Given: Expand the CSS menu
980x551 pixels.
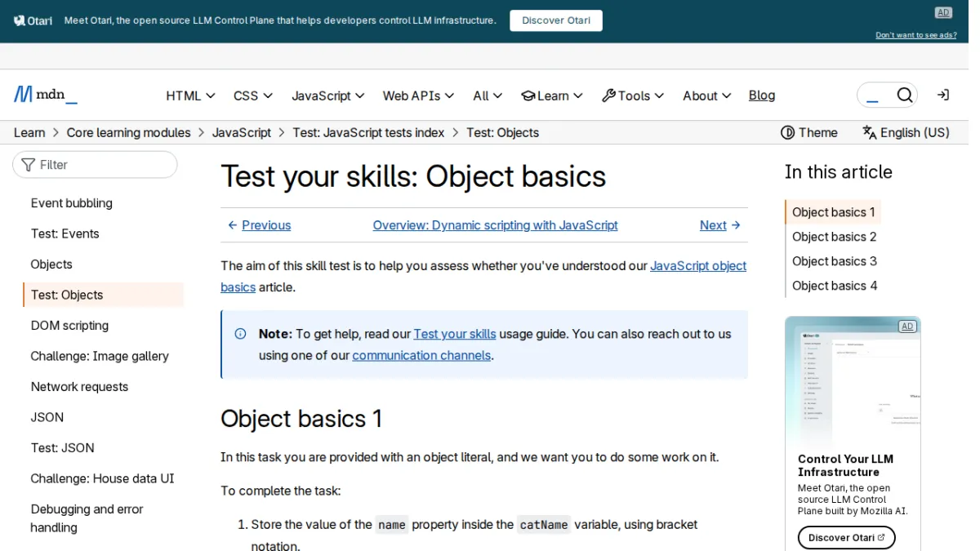Looking at the screenshot, I should point(253,96).
